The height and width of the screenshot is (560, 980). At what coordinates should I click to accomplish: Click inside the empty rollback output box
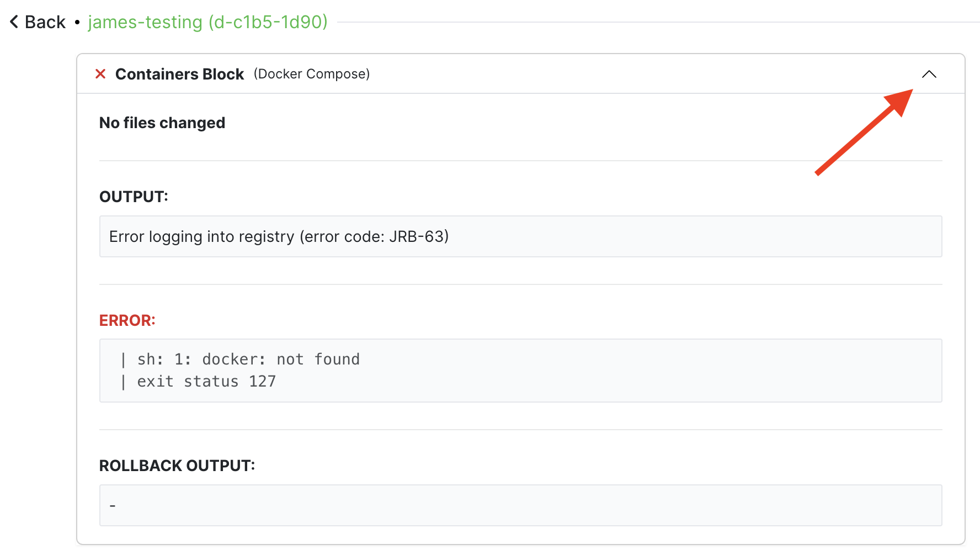[x=520, y=505]
